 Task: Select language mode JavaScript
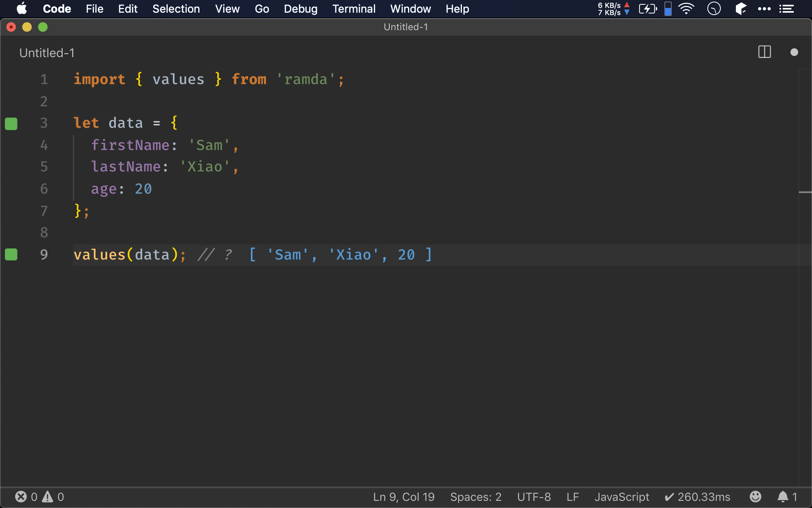622,497
